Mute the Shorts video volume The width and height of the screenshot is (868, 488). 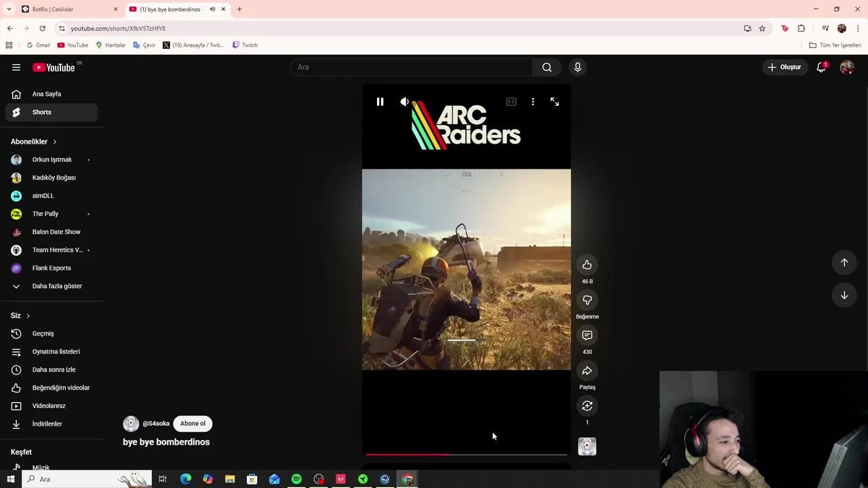click(405, 102)
